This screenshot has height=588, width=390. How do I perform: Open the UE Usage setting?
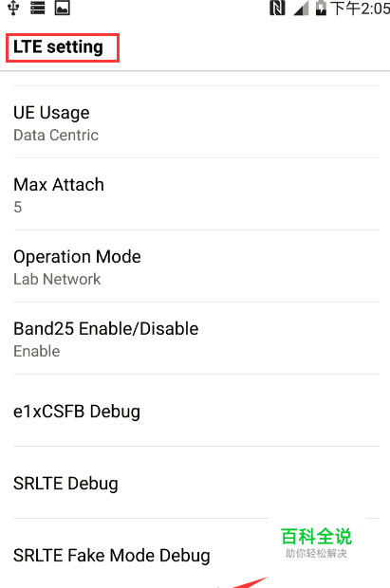click(196, 122)
